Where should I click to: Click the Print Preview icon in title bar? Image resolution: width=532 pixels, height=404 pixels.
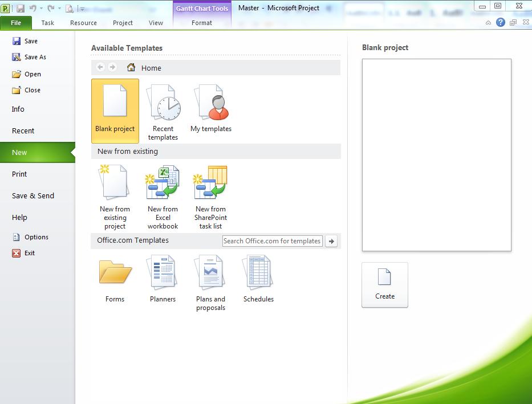(70, 9)
